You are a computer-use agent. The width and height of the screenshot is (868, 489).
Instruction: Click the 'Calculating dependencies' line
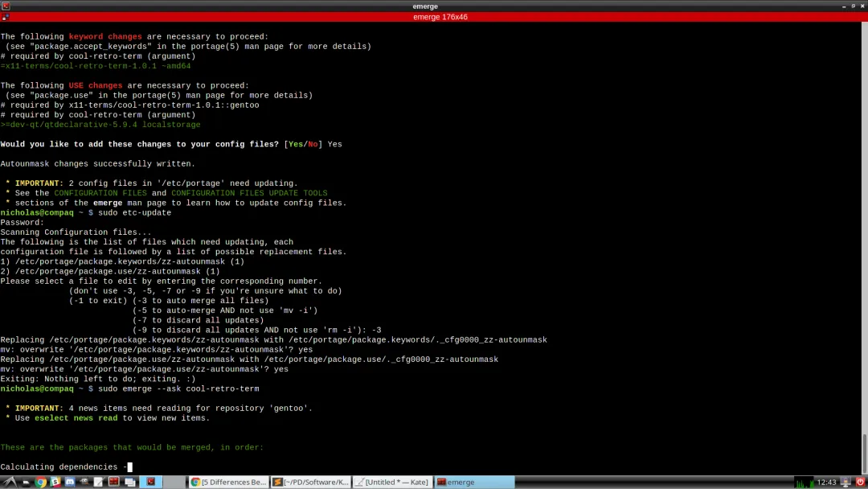[67, 466]
